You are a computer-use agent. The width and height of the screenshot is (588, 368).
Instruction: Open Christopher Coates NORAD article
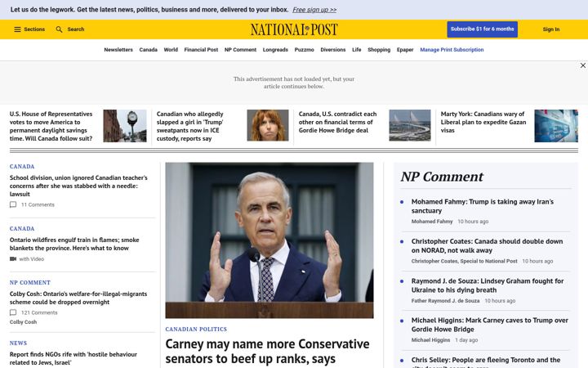487,245
